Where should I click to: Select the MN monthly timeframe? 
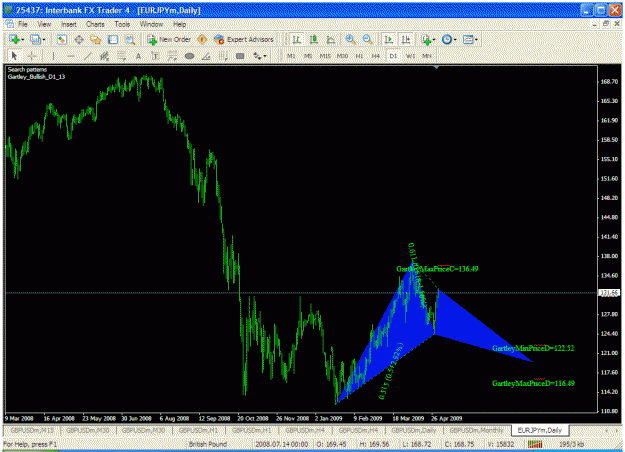(427, 56)
